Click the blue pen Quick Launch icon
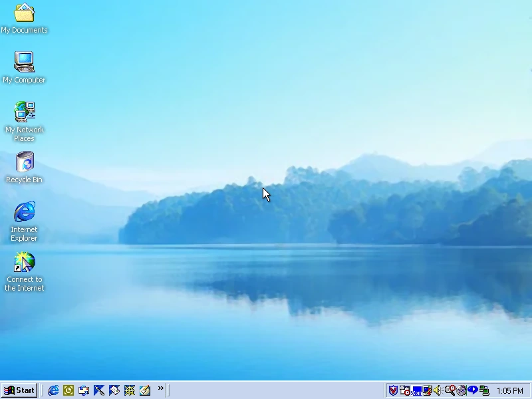The height and width of the screenshot is (399, 532). coord(99,390)
